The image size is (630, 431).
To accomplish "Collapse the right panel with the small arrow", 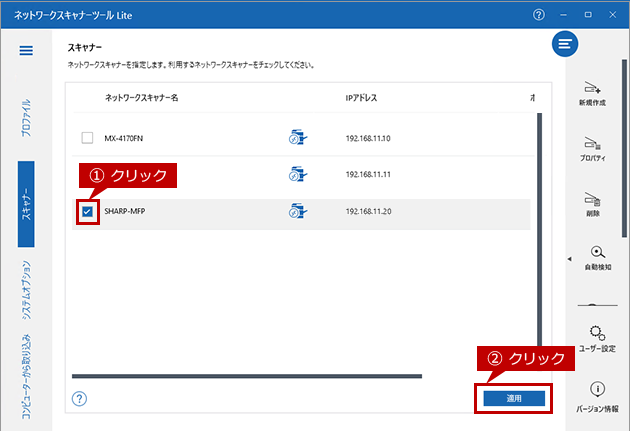I will tap(569, 259).
